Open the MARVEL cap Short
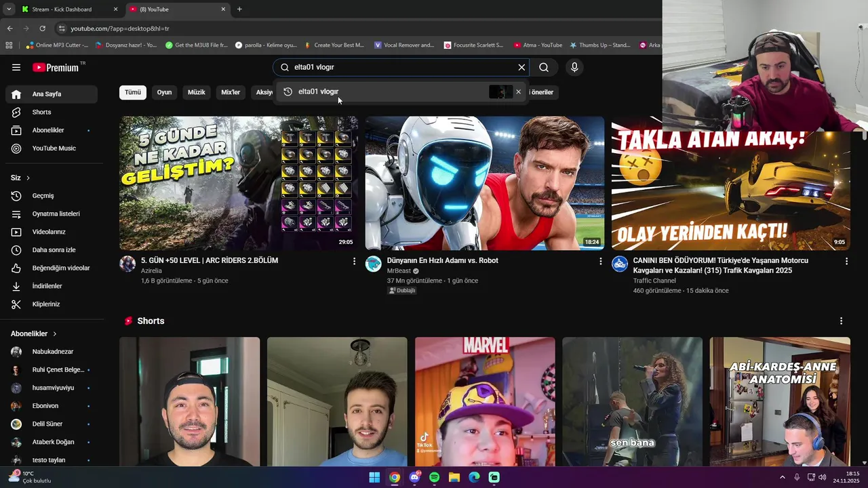This screenshot has height=488, width=868. click(485, 402)
